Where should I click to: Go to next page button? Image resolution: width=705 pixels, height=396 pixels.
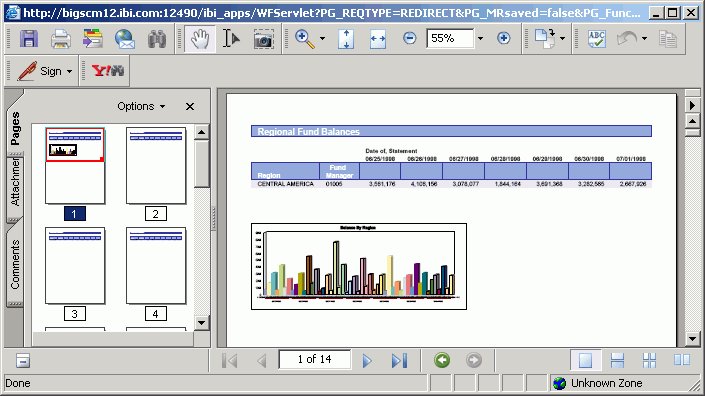click(367, 360)
